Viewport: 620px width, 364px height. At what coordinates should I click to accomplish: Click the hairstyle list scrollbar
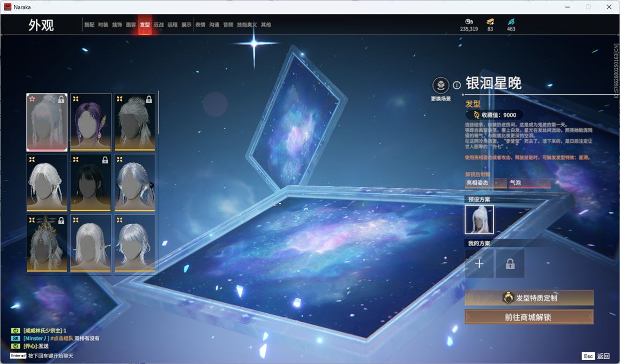pyautogui.click(x=158, y=112)
